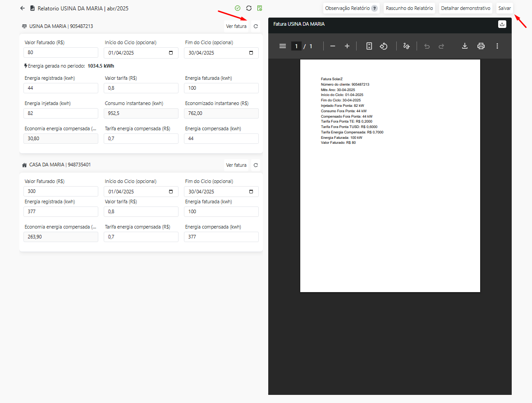Zoom in on the PDF with plus

point(347,46)
